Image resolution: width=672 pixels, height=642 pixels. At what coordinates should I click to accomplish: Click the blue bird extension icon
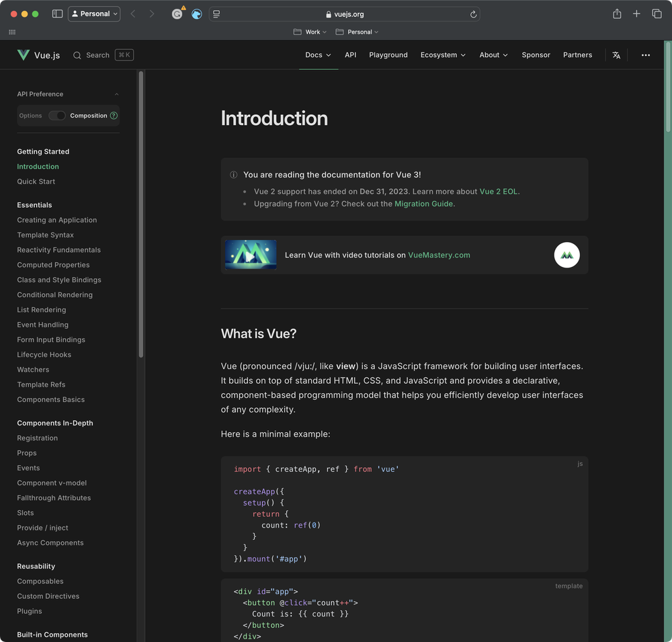tap(197, 14)
